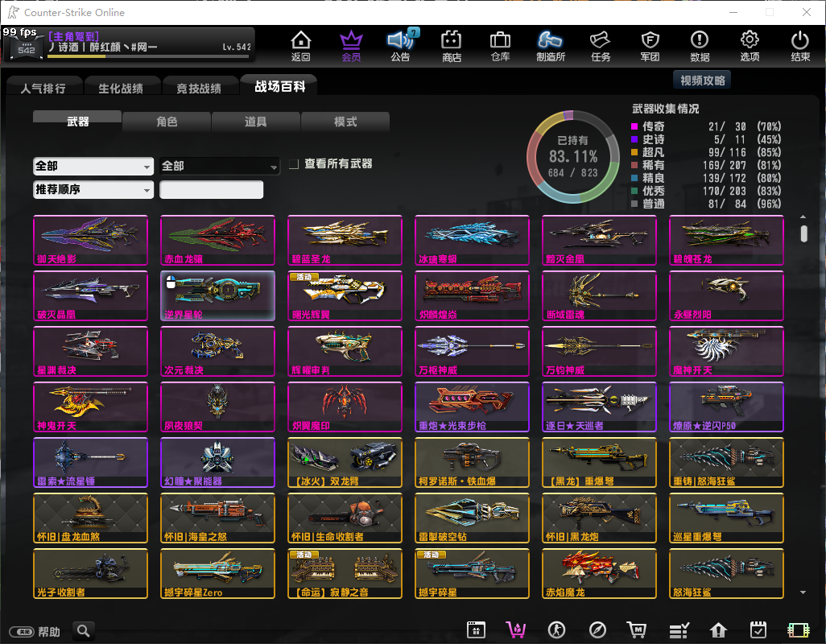Click the cart icon marked M
This screenshot has width=826, height=644.
(637, 630)
